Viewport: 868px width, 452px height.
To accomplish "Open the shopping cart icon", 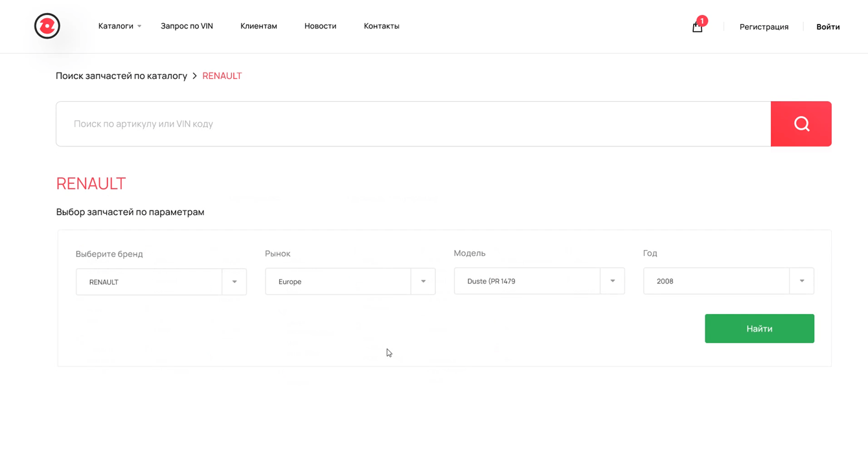I will [x=697, y=27].
